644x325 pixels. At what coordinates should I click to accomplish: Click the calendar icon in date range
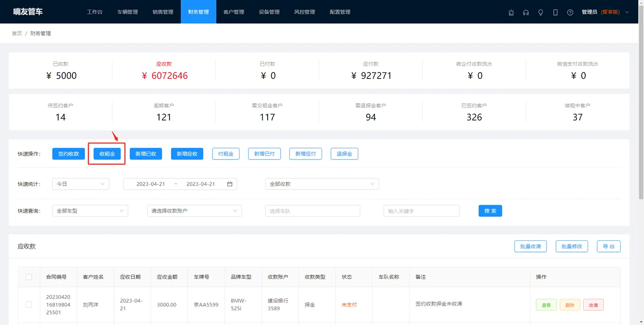click(x=230, y=184)
